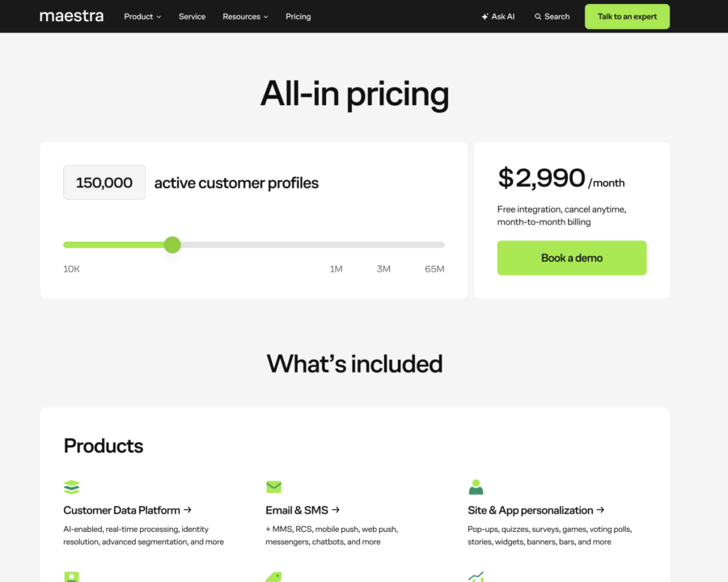Click the Search magnifier icon
The height and width of the screenshot is (582, 728).
point(538,17)
